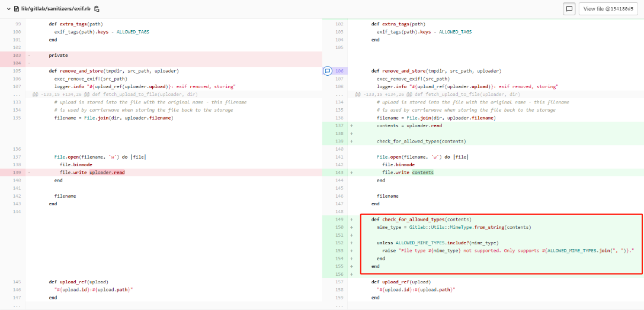This screenshot has height=310, width=644.
Task: Click removed 'file.write uploader.read' line
Action: 92,172
